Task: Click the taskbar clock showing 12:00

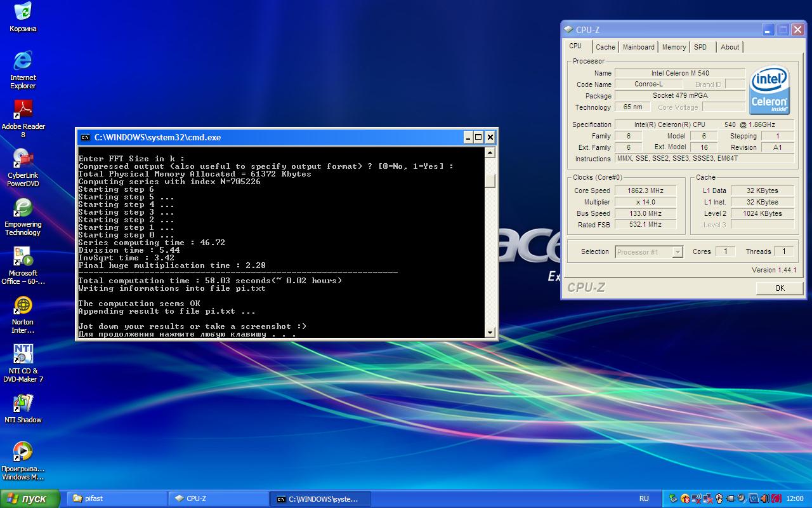Action: click(x=794, y=498)
